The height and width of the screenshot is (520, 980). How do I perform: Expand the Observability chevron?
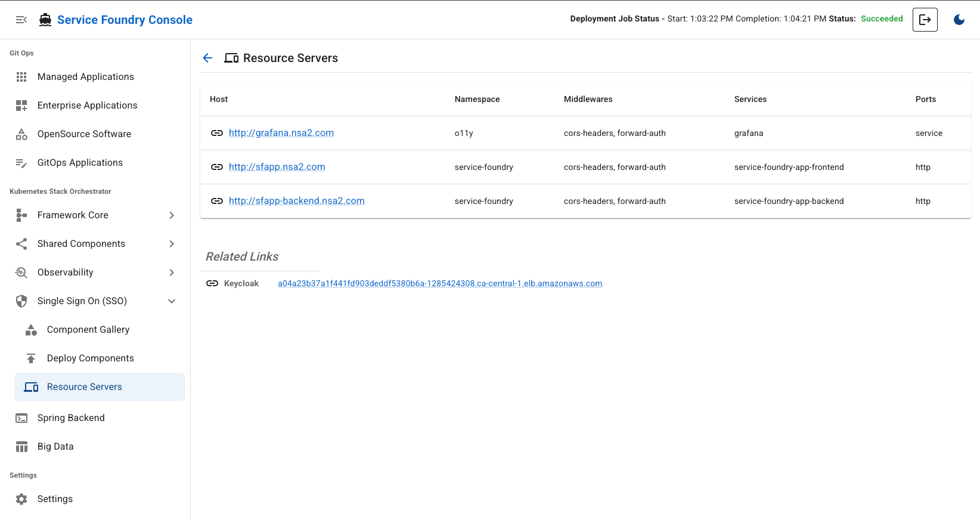tap(172, 273)
